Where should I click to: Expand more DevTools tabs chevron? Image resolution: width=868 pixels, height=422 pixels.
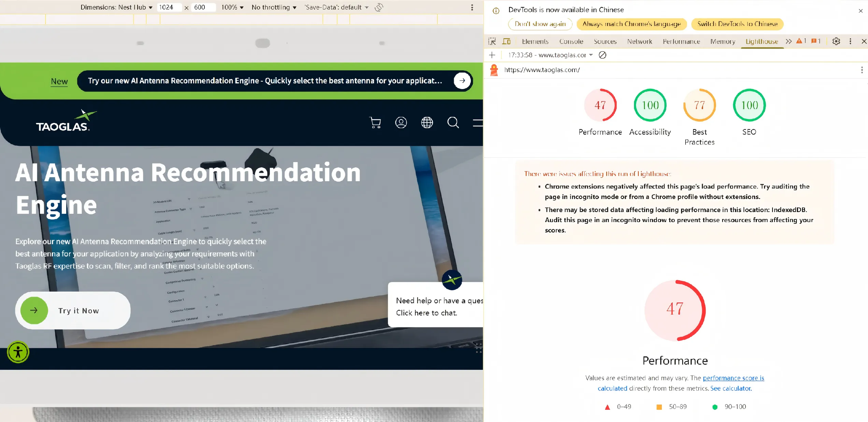pyautogui.click(x=789, y=41)
